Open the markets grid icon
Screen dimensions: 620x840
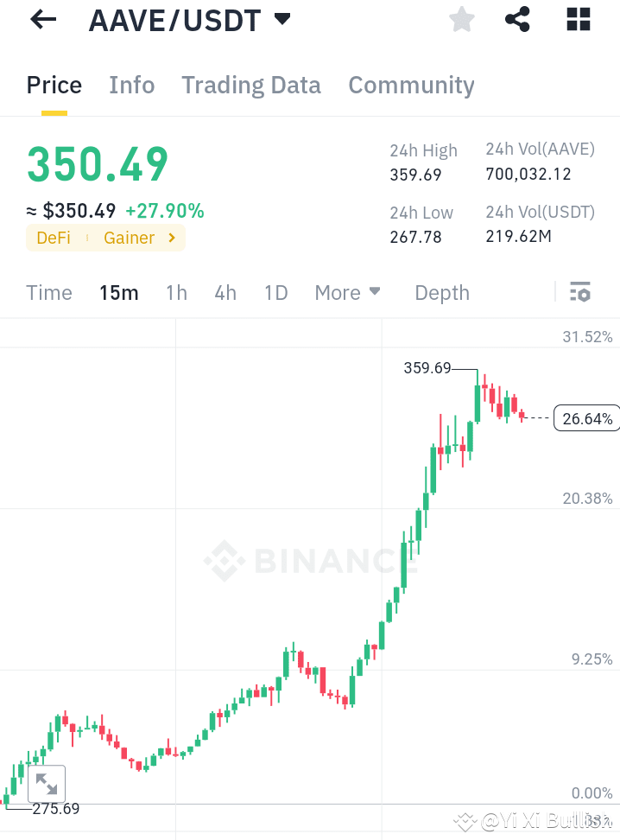pyautogui.click(x=577, y=19)
